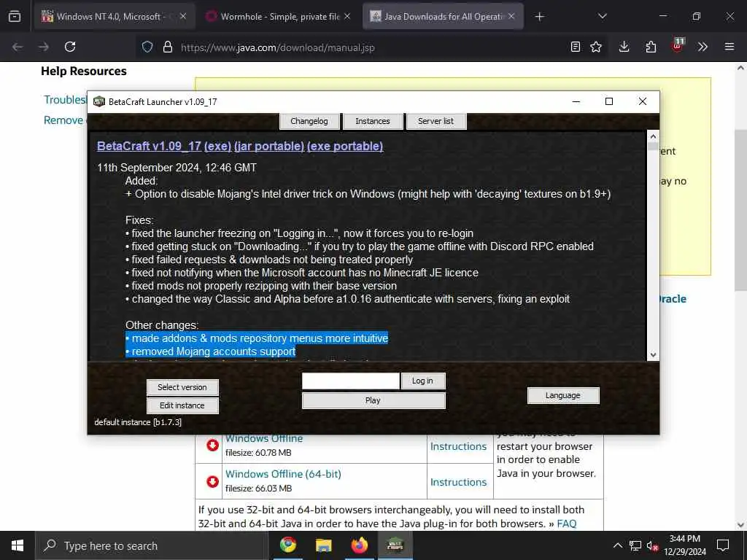747x560 pixels.
Task: Open File Explorer from the taskbar
Action: tap(323, 545)
